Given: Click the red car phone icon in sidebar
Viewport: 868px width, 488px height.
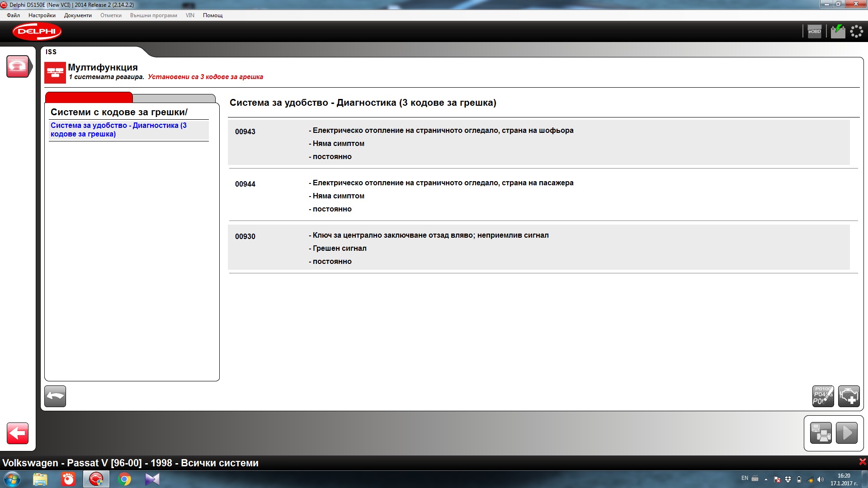Looking at the screenshot, I should point(18,66).
